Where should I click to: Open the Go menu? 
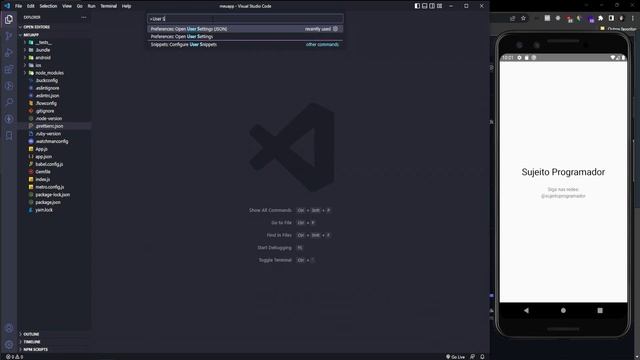[80, 6]
